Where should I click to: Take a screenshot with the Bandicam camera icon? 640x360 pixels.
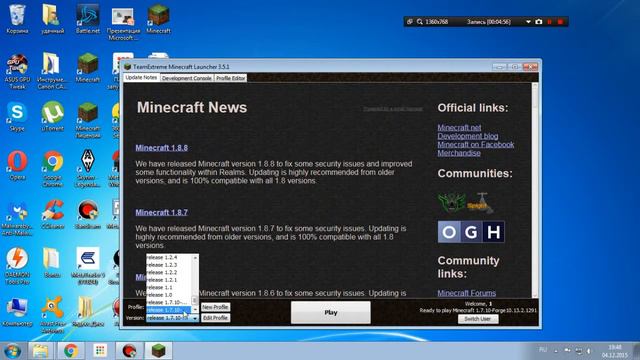pyautogui.click(x=539, y=22)
